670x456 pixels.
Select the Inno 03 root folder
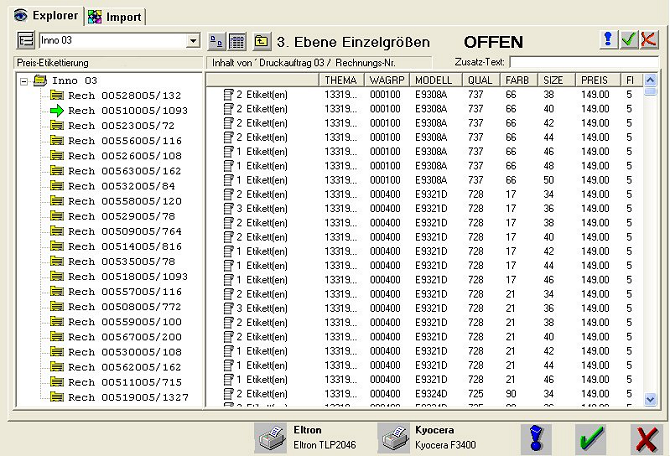pyautogui.click(x=65, y=80)
